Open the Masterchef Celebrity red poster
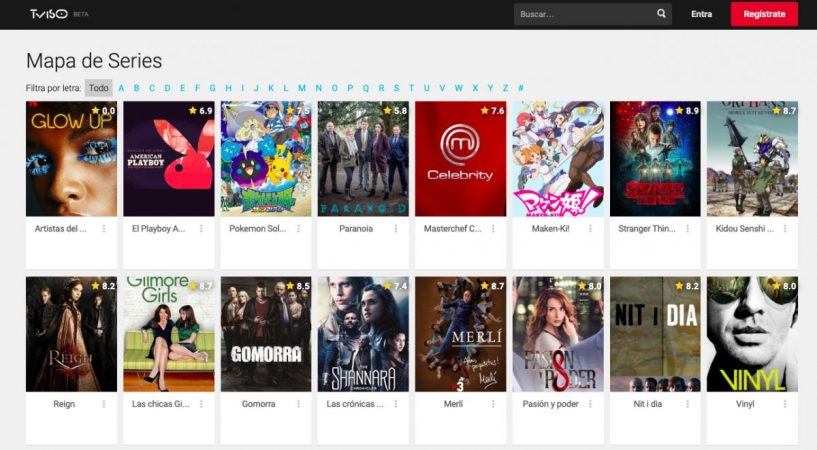The width and height of the screenshot is (817, 450). point(461,159)
